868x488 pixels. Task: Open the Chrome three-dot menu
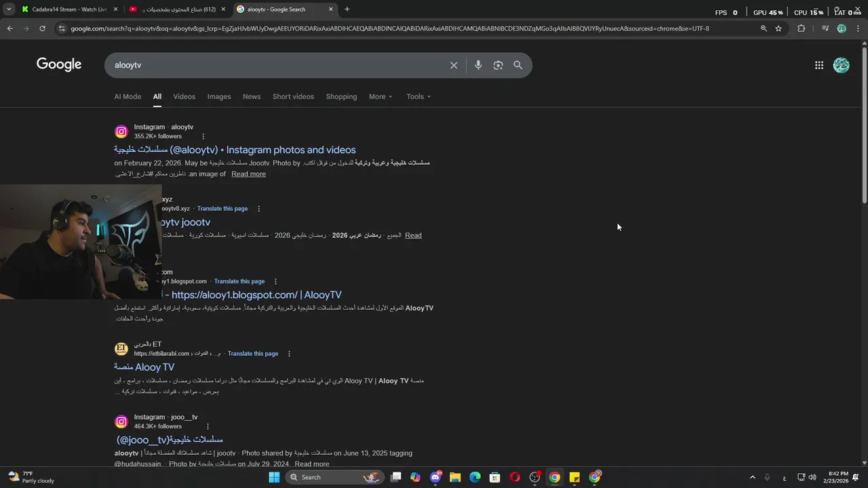[x=858, y=28]
